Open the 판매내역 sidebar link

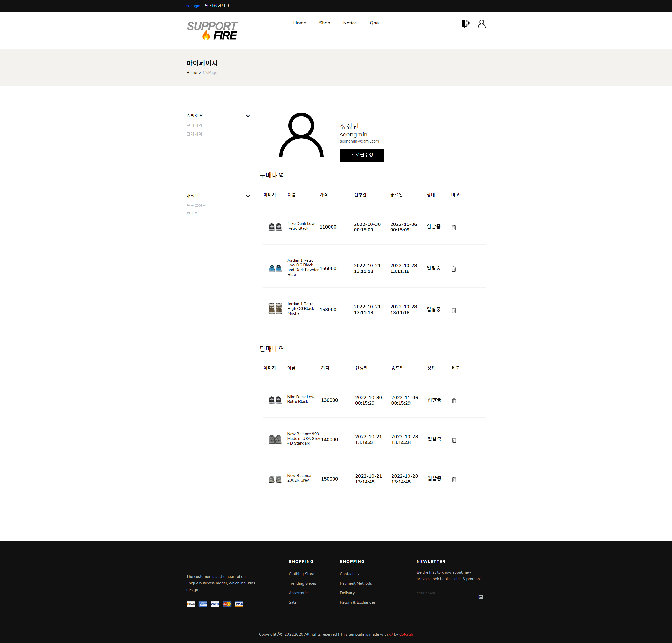(194, 134)
